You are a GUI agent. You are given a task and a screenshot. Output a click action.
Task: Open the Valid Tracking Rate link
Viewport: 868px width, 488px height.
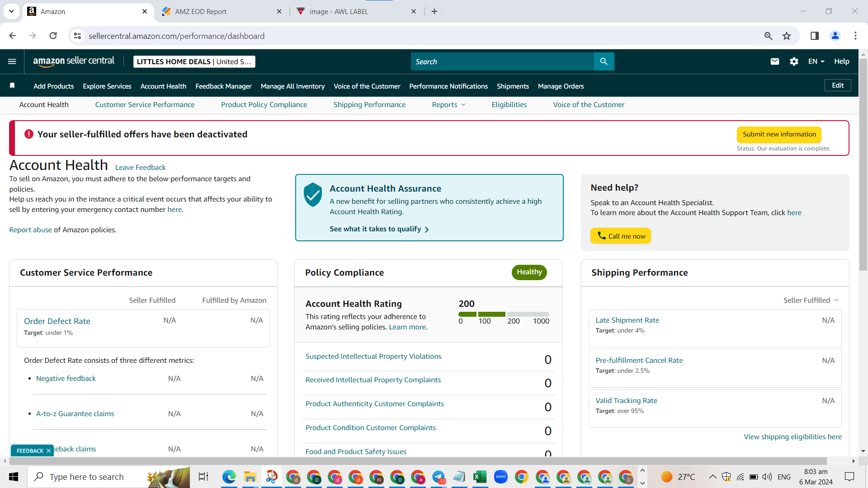(626, 401)
